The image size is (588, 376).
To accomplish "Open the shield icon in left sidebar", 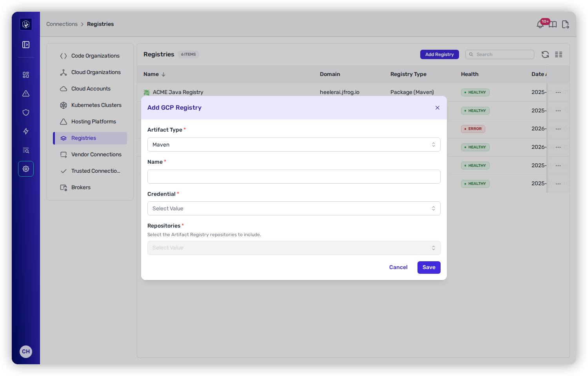I will 26,112.
